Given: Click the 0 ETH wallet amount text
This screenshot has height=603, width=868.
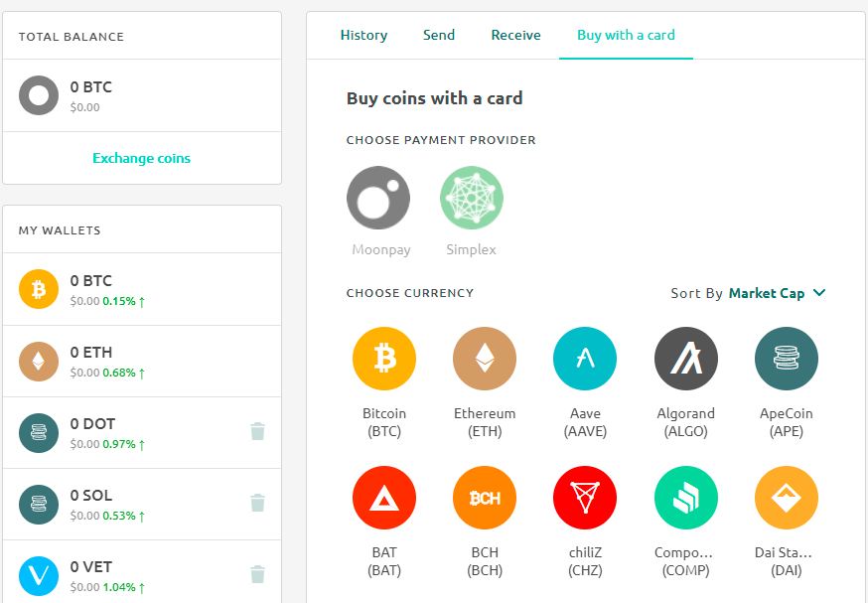Looking at the screenshot, I should (91, 353).
